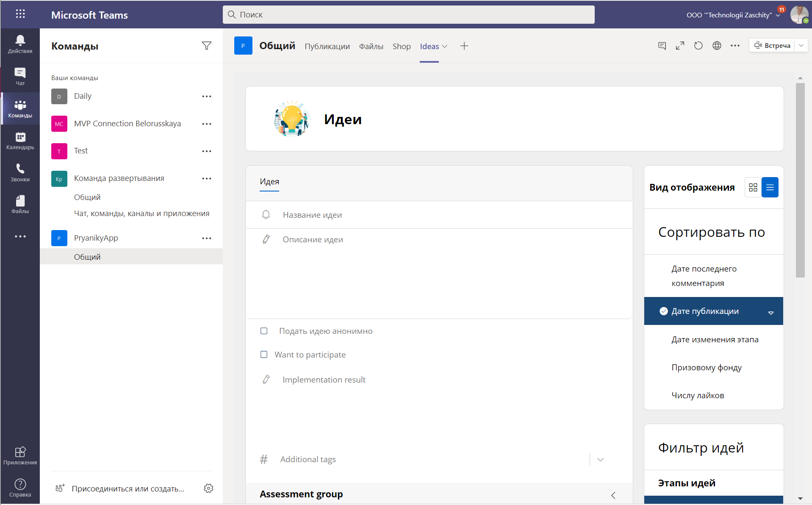Click the scrollbar down arrow

800,498
